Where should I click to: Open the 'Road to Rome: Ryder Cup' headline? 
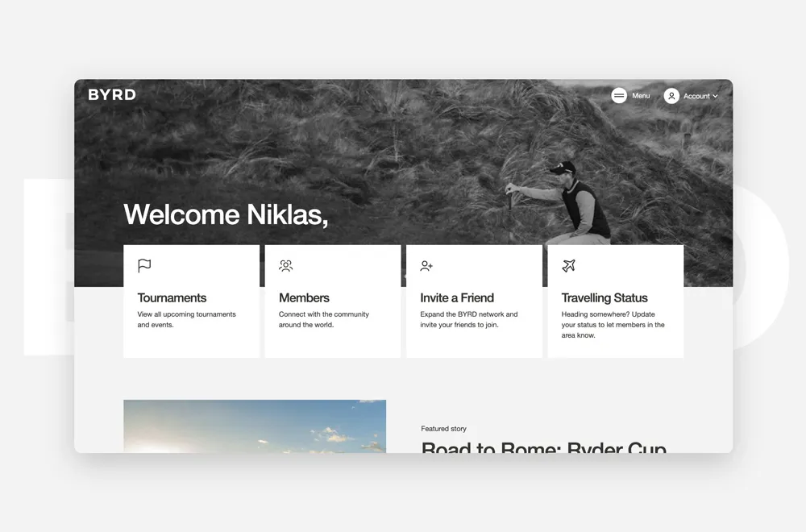(544, 447)
